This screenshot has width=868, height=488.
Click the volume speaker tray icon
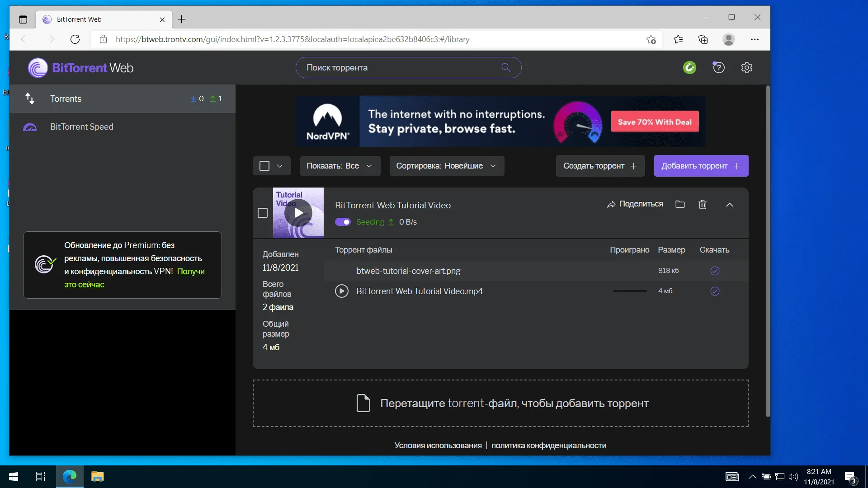coord(793,477)
